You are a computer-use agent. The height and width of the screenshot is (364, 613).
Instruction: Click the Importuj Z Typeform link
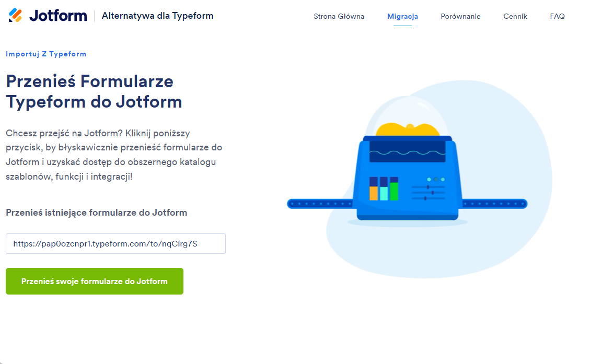tap(46, 54)
